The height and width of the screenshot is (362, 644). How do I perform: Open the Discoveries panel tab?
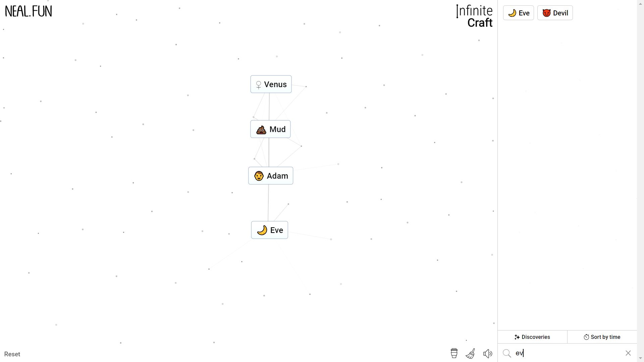click(x=533, y=337)
